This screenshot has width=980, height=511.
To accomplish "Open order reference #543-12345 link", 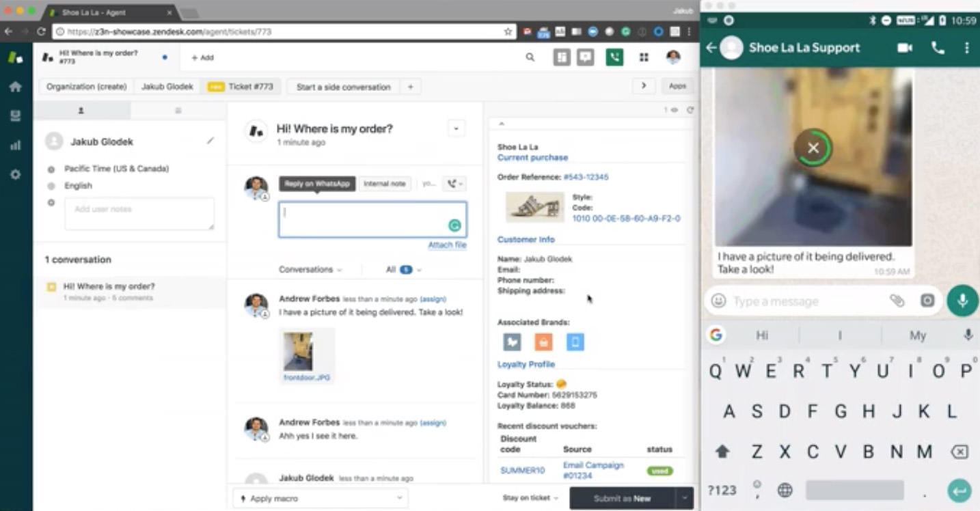I will [x=586, y=177].
